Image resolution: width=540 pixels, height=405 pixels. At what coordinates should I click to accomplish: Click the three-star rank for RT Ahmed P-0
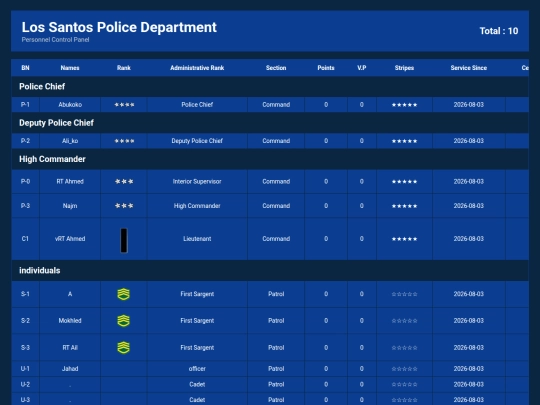pyautogui.click(x=124, y=181)
